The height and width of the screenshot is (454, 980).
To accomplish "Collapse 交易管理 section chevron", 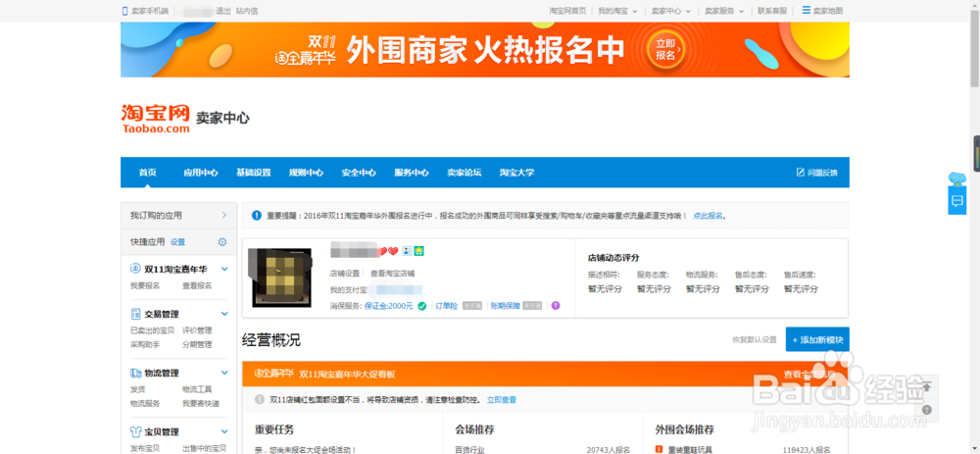I will (224, 314).
